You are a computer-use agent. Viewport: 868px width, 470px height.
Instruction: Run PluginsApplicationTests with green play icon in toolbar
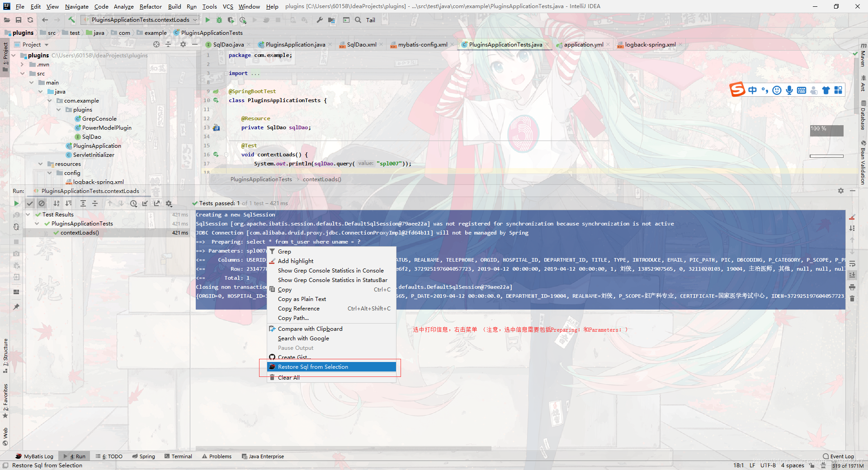pos(208,20)
